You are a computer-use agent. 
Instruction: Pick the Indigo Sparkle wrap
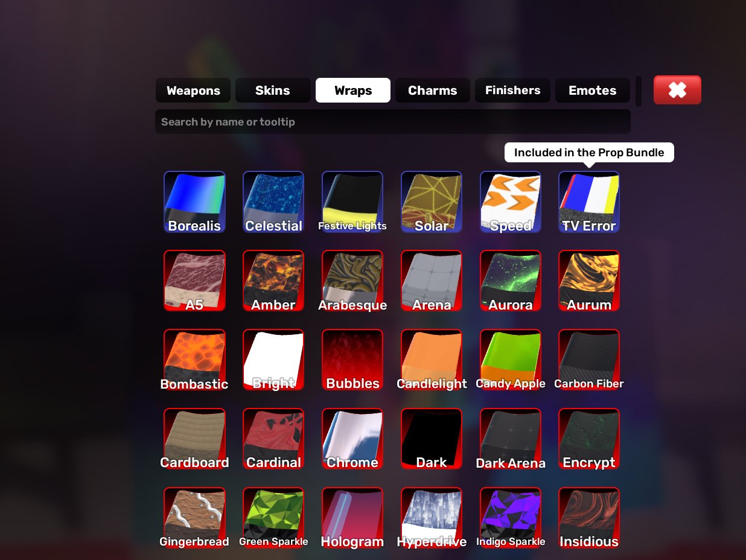(x=511, y=518)
